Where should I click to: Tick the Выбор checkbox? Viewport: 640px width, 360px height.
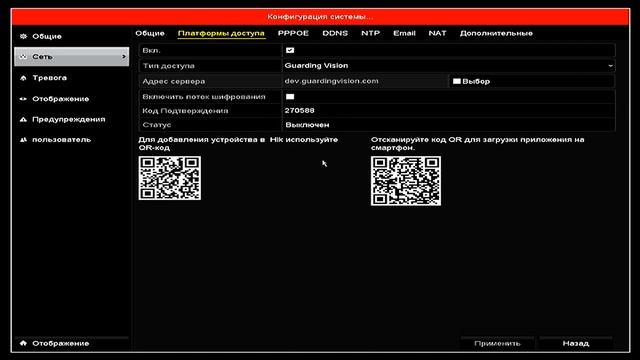pyautogui.click(x=457, y=81)
